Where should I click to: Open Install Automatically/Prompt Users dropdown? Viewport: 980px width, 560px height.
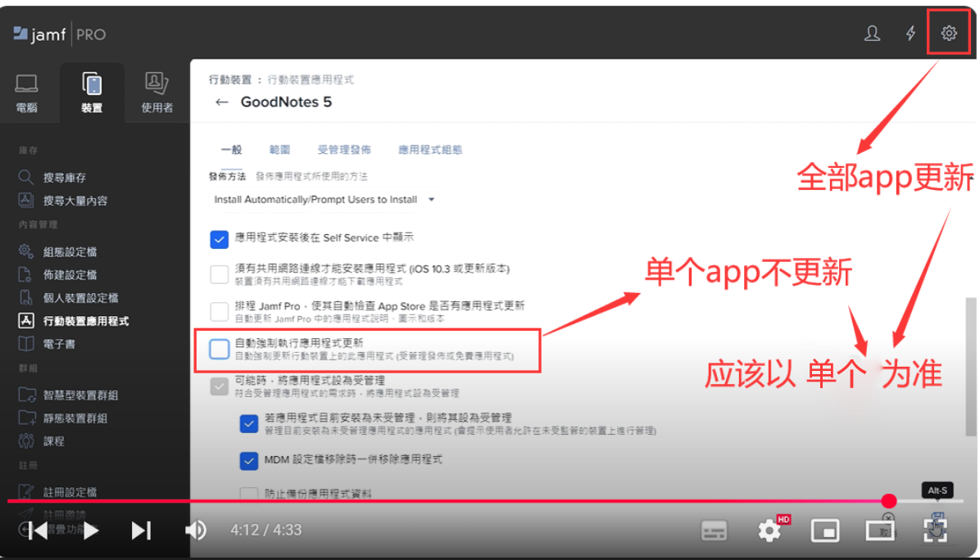click(324, 200)
